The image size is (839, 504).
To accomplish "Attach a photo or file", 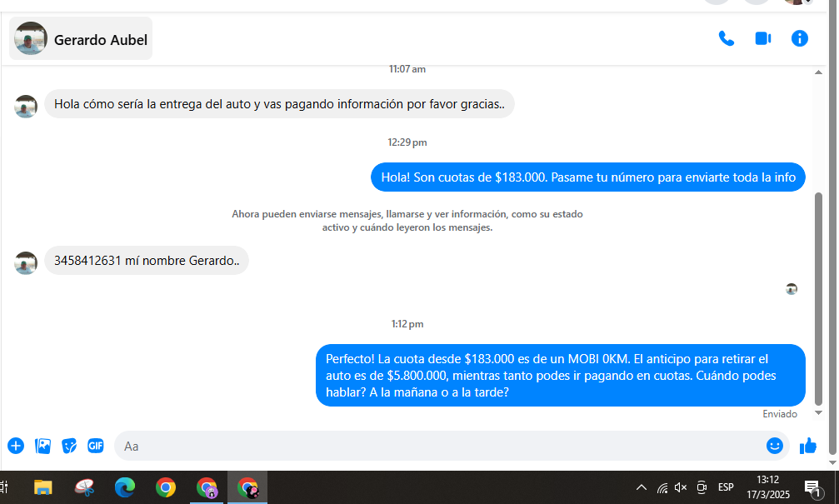I will tap(42, 446).
